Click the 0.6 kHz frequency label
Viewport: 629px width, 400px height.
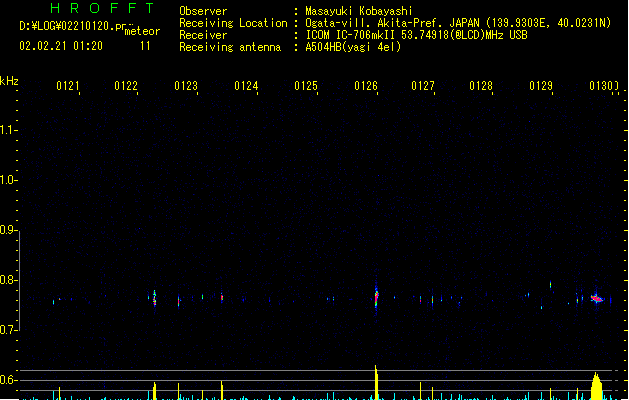[7, 380]
